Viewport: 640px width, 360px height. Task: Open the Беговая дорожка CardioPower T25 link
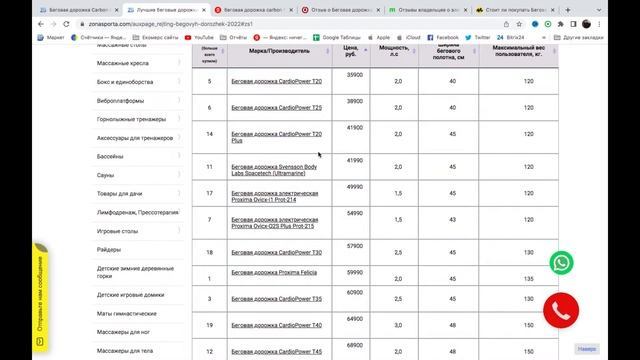pos(277,108)
